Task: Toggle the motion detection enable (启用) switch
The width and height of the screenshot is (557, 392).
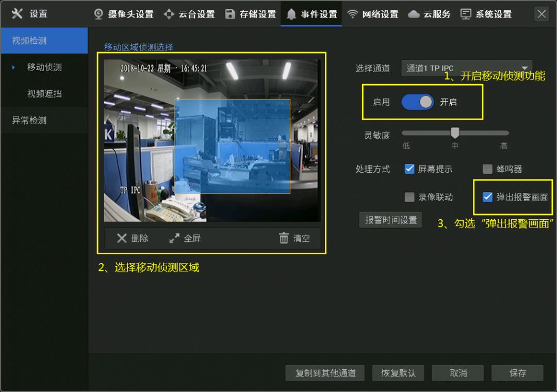Action: tap(417, 102)
